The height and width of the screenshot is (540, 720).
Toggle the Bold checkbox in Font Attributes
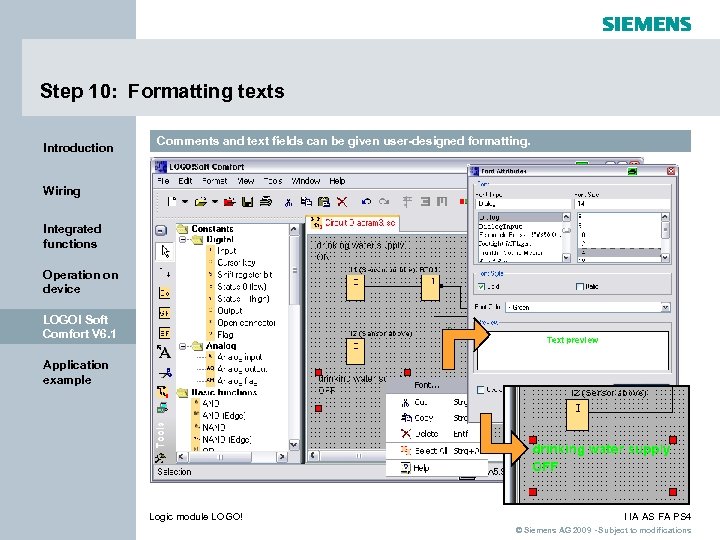[481, 287]
